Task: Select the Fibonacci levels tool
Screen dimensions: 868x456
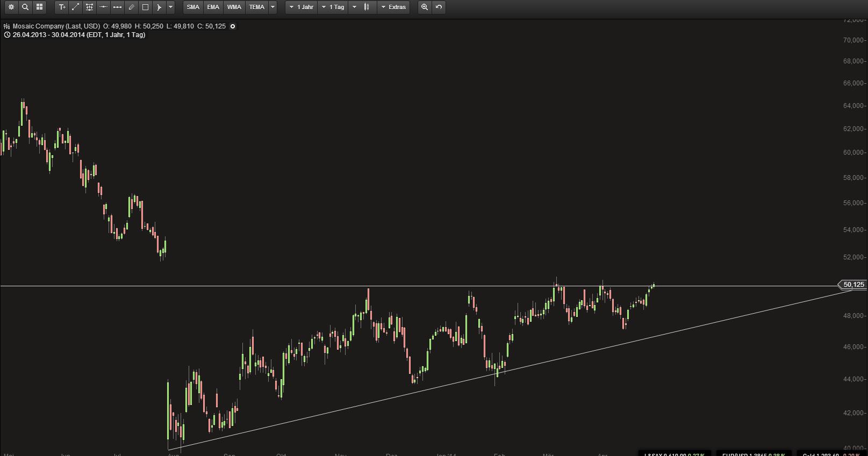Action: tap(90, 7)
